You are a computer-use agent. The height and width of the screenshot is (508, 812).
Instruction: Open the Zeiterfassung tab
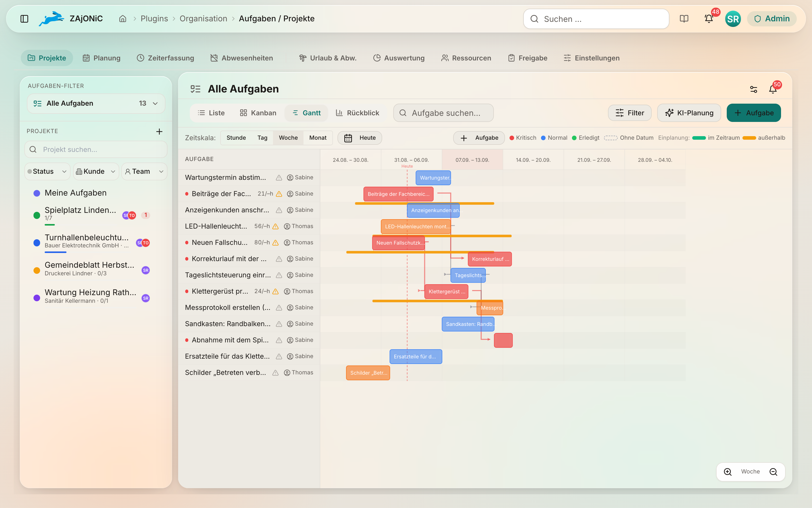165,58
